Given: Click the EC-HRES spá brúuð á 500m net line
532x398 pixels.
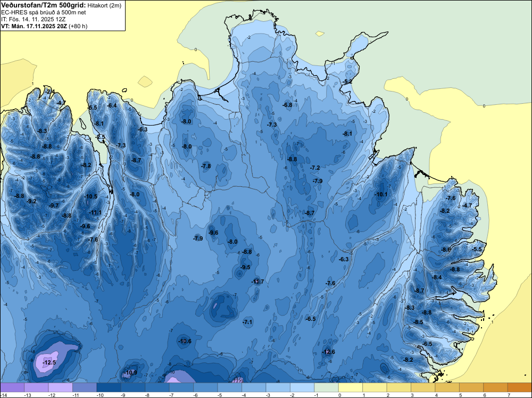Looking at the screenshot, I should 44,12.
